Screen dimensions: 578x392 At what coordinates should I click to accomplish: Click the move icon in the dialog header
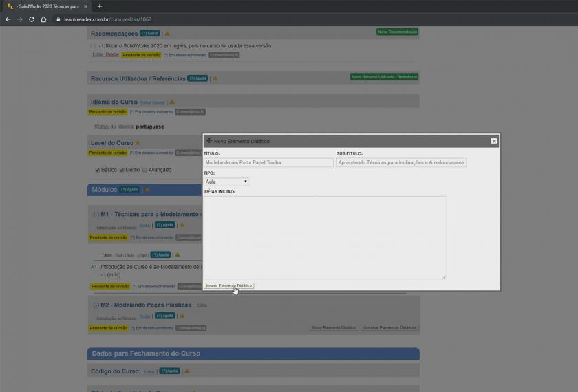coord(209,141)
